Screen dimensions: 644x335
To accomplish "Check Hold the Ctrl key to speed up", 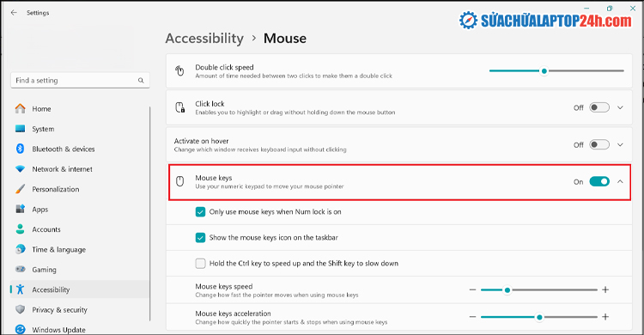I will tap(200, 263).
